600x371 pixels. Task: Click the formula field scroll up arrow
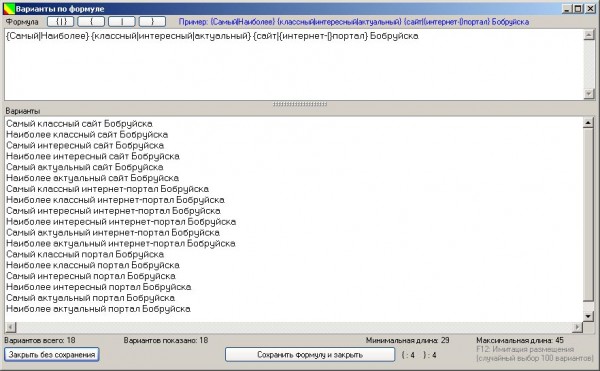point(589,35)
